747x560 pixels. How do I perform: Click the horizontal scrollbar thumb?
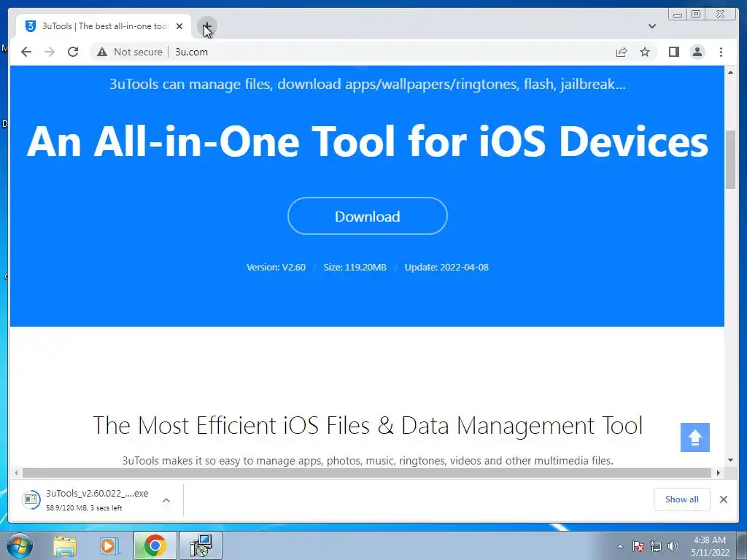pos(367,472)
